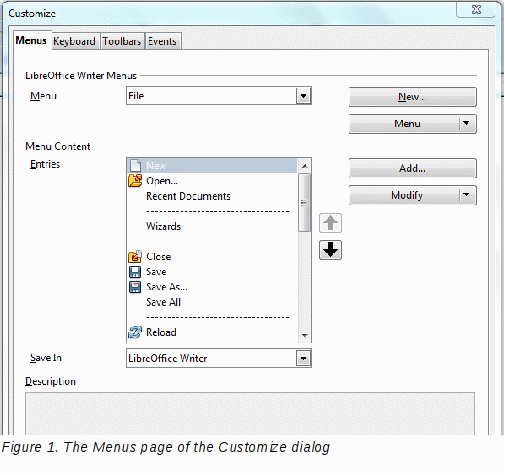Click the entries list scrollbar thumb
The image size is (505, 475).
tap(304, 203)
